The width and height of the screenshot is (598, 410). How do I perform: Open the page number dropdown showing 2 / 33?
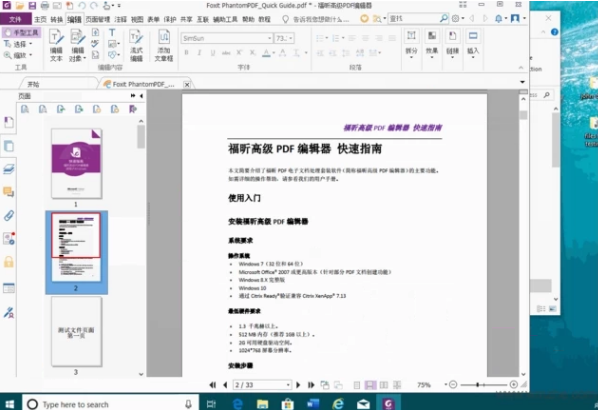288,385
